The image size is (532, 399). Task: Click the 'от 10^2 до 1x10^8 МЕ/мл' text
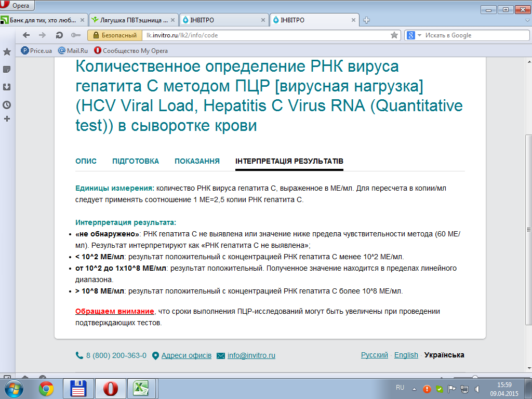(121, 269)
